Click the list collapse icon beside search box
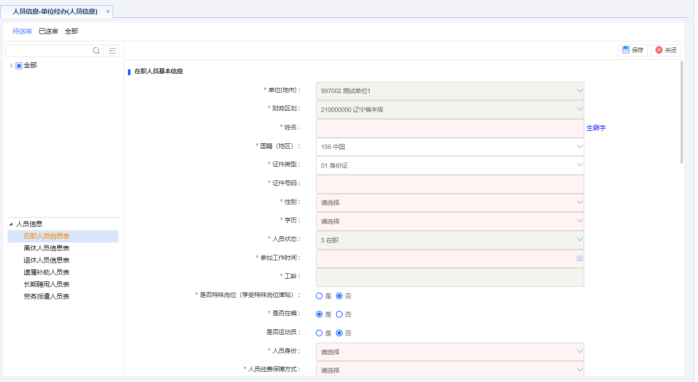Image resolution: width=698 pixels, height=382 pixels. 113,51
